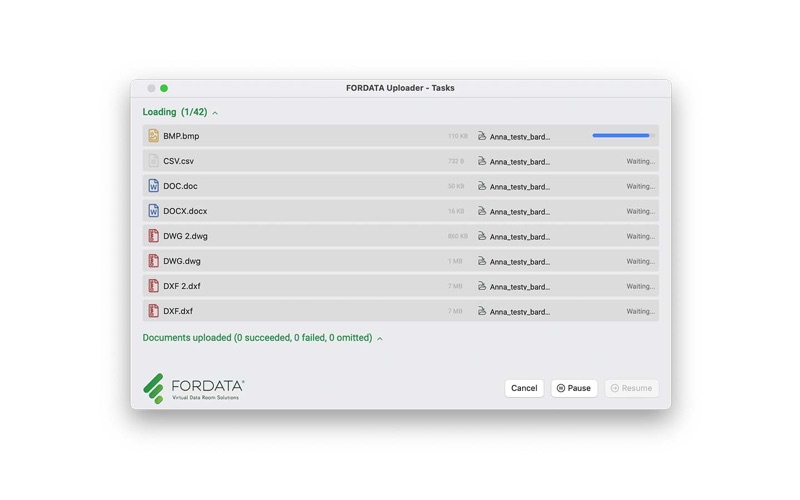The image size is (800, 500).
Task: Select the DXF.dxf file name
Action: coord(178,311)
